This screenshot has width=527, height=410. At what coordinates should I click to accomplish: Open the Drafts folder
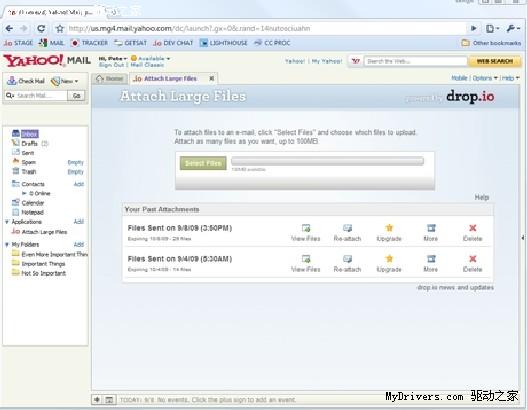(x=30, y=144)
